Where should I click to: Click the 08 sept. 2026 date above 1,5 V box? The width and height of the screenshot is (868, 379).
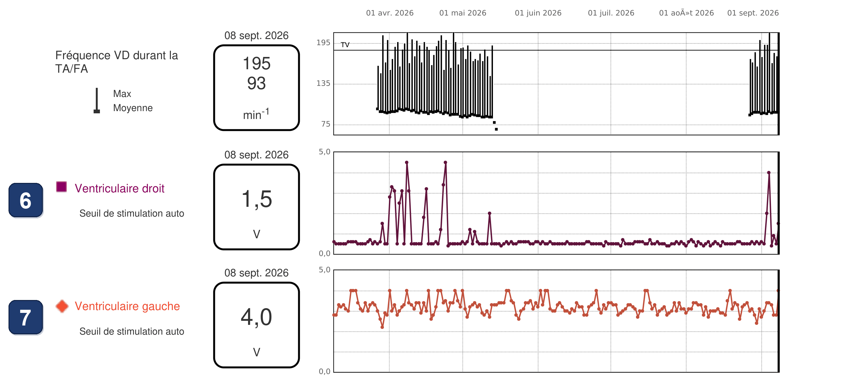[257, 155]
